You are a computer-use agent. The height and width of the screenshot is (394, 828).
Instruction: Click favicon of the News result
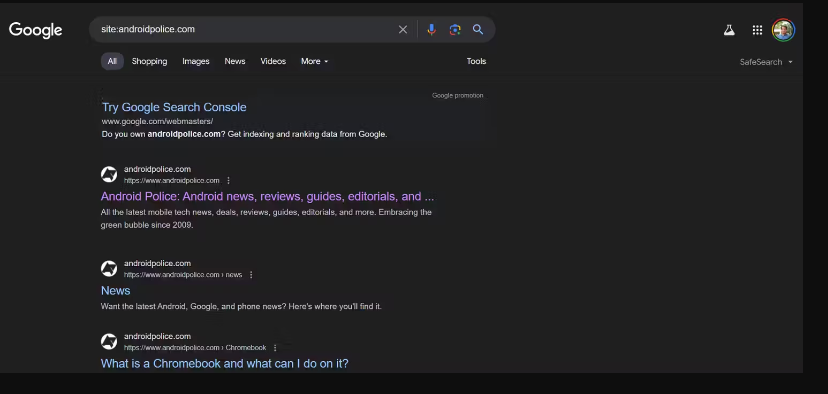click(x=109, y=269)
